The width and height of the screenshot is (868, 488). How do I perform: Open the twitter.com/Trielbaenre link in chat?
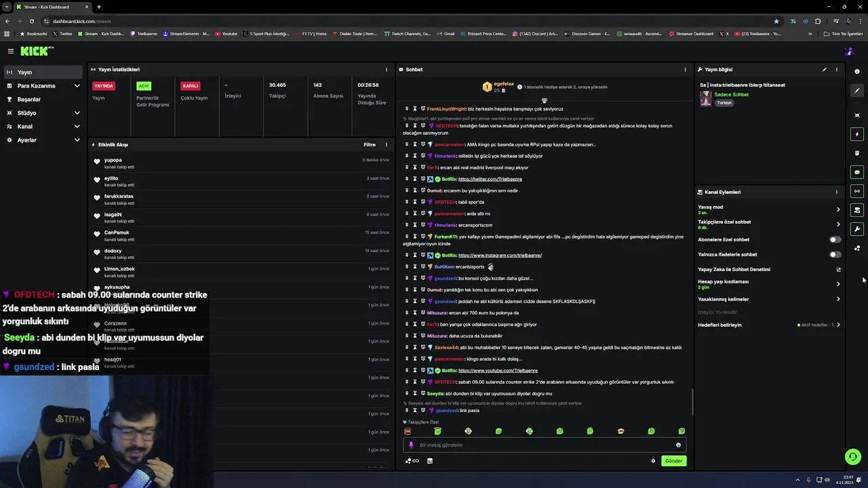490,179
